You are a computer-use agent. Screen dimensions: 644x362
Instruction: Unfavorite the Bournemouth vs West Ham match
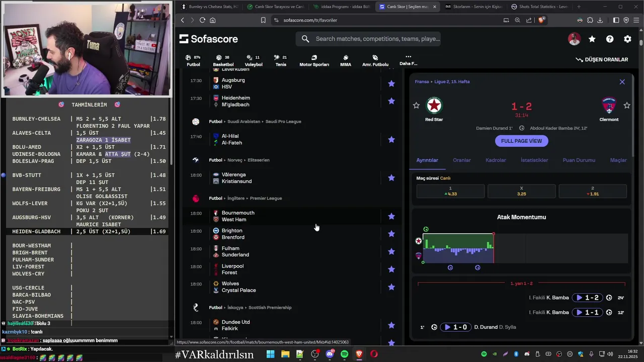391,216
